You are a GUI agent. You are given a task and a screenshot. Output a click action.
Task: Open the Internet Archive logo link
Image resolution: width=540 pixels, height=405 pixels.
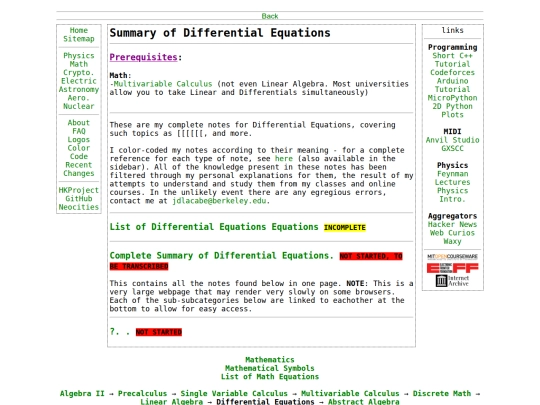[x=452, y=281]
